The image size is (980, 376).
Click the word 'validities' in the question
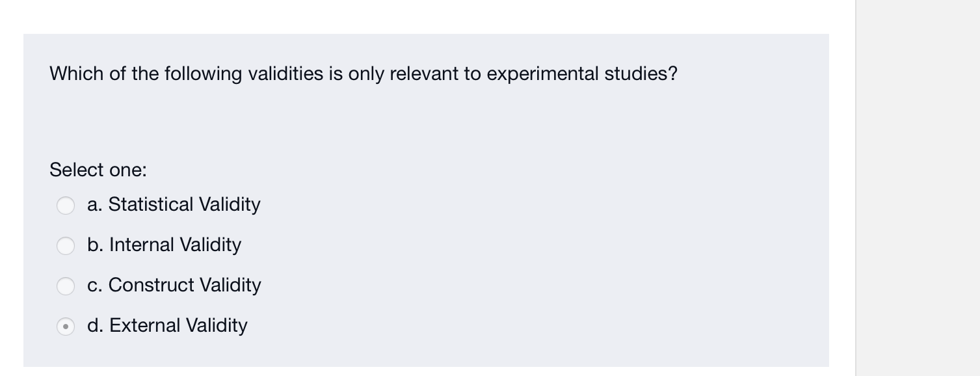tap(285, 74)
